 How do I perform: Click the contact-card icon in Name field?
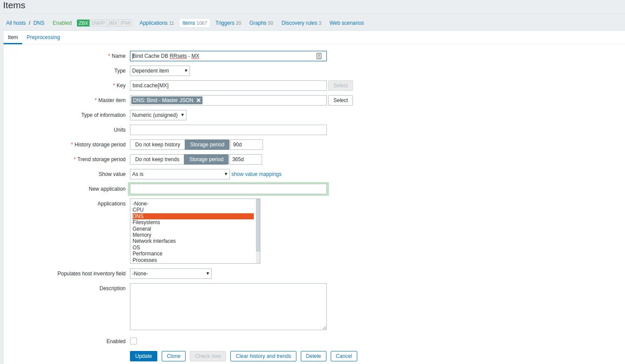[319, 56]
